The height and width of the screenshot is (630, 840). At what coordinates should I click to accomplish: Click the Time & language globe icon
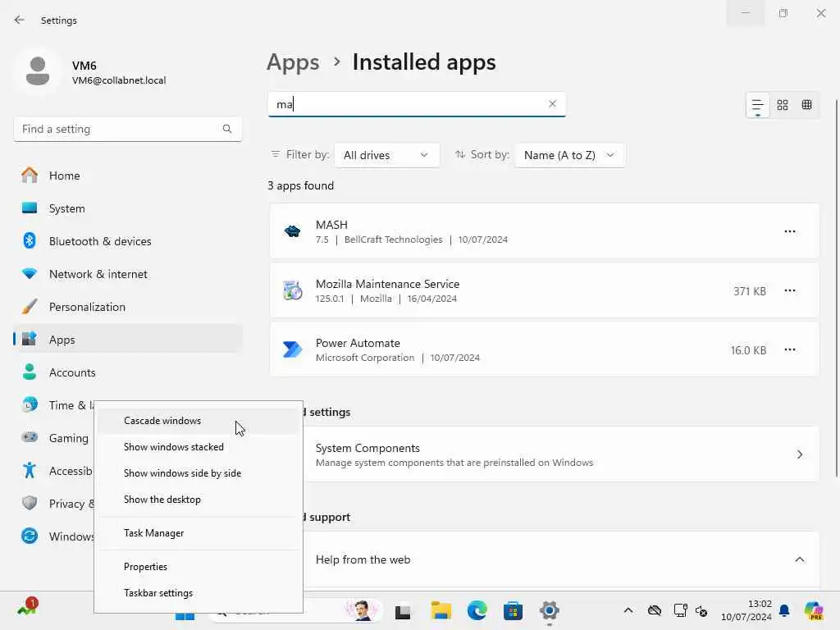click(x=30, y=405)
